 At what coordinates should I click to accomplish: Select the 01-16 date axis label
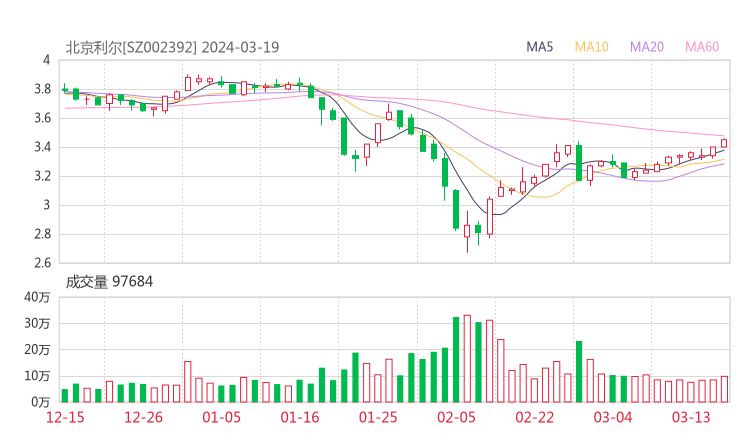pos(300,417)
